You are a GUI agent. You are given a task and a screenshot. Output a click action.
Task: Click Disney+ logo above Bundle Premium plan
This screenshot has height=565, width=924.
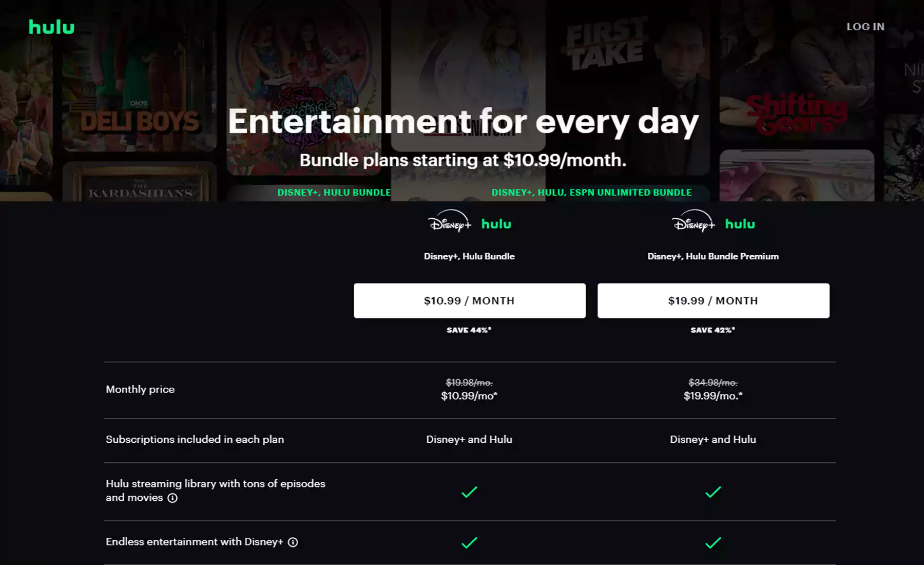click(693, 222)
